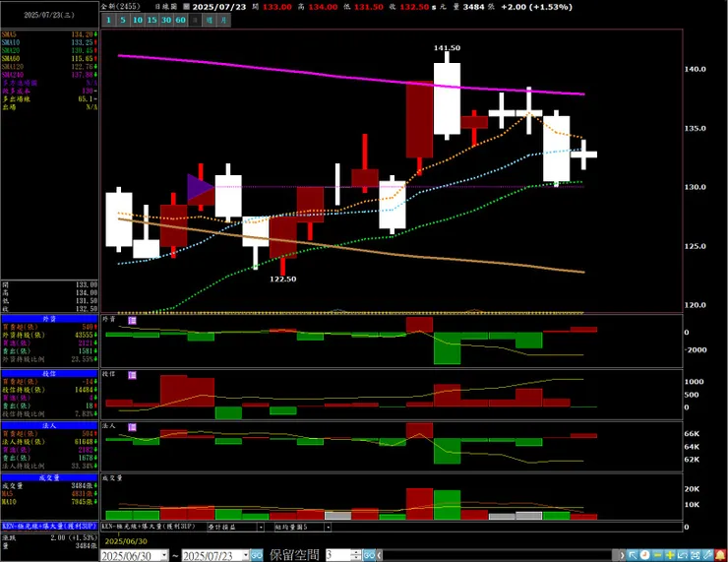This screenshot has height=562, width=728.
Task: Open the 投信 indicator settings icon
Action: [133, 375]
